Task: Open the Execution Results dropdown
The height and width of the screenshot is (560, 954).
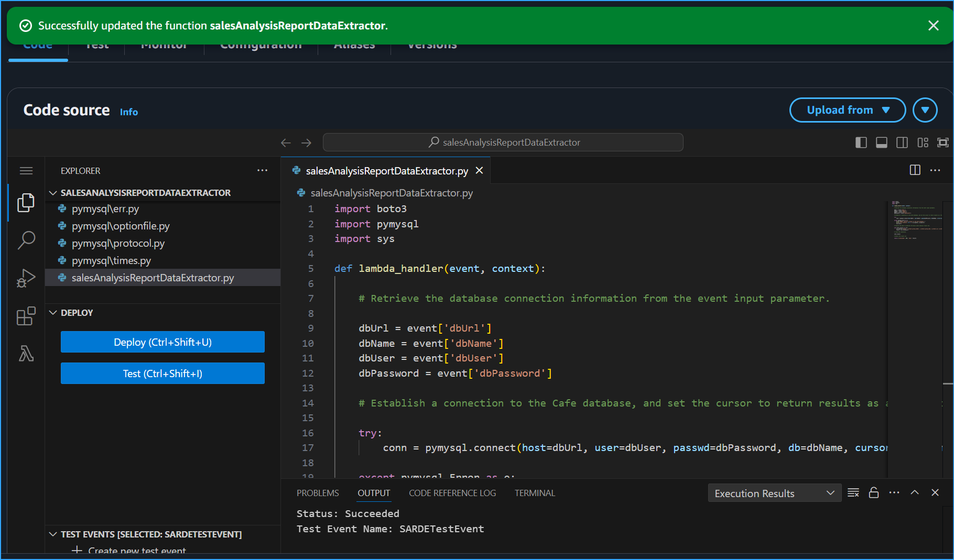Action: coord(774,492)
